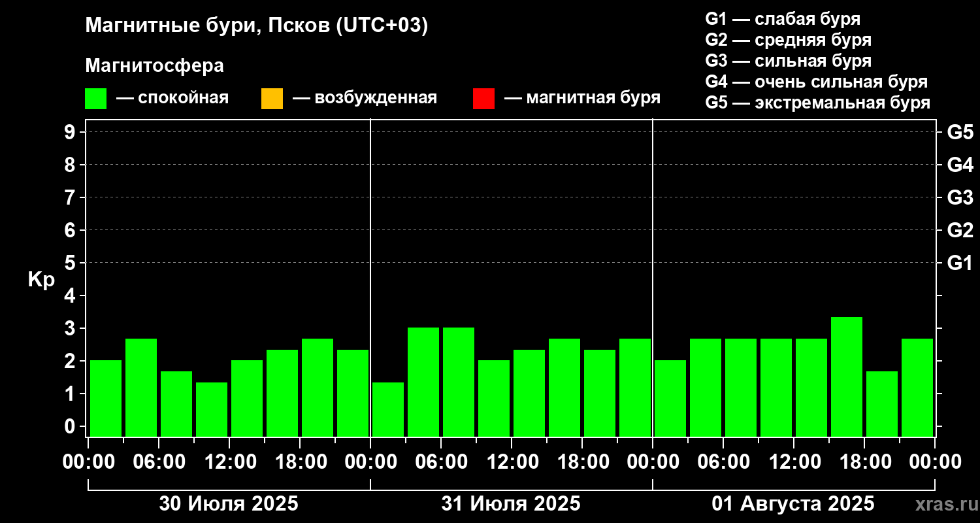Select the 31 Июля 03:00–06:00 bar

(x=423, y=382)
